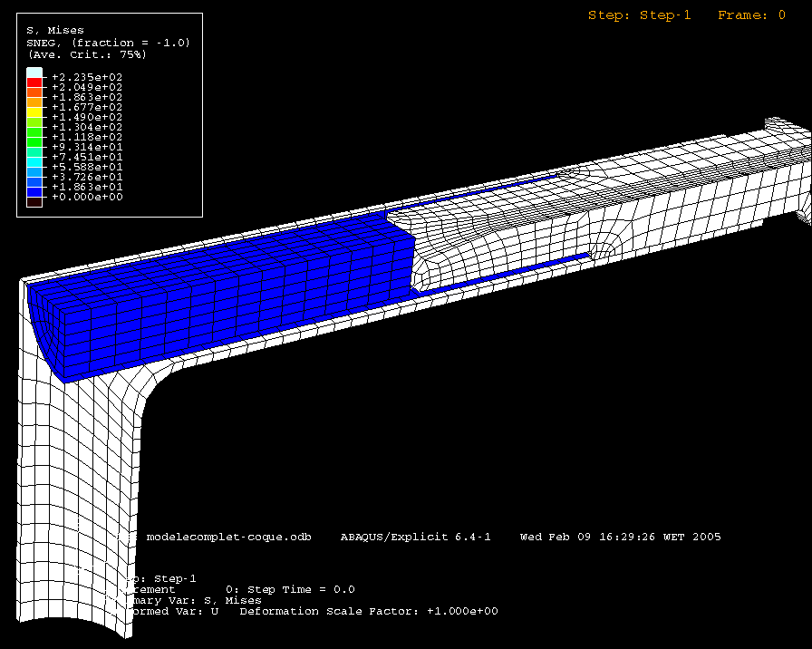
Task: Click the white 'Step-1' text in bottom block
Action: tap(175, 578)
